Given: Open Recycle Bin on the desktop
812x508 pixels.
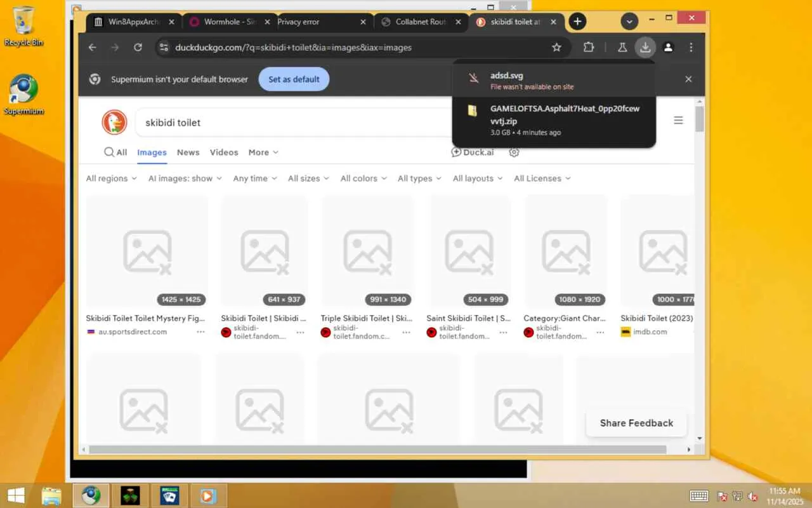Looking at the screenshot, I should [x=24, y=27].
